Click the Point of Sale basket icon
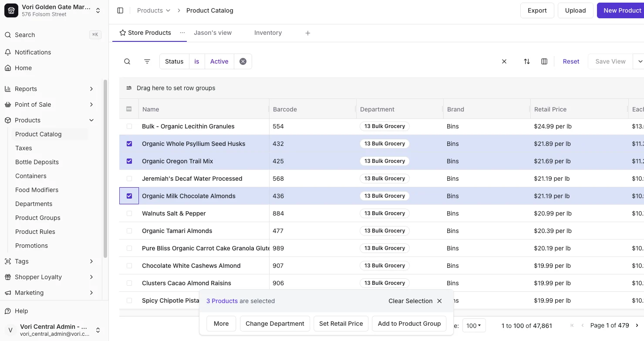The image size is (644, 341). (x=8, y=105)
